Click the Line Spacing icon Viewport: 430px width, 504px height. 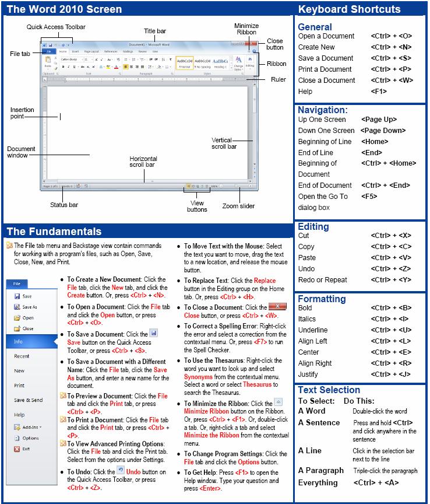pyautogui.click(x=150, y=67)
